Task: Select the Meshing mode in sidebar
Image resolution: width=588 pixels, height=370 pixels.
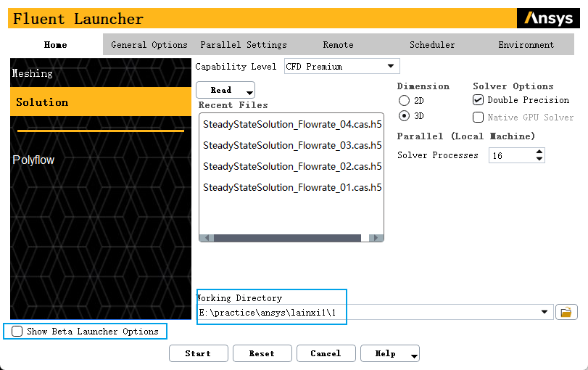Action: 33,73
